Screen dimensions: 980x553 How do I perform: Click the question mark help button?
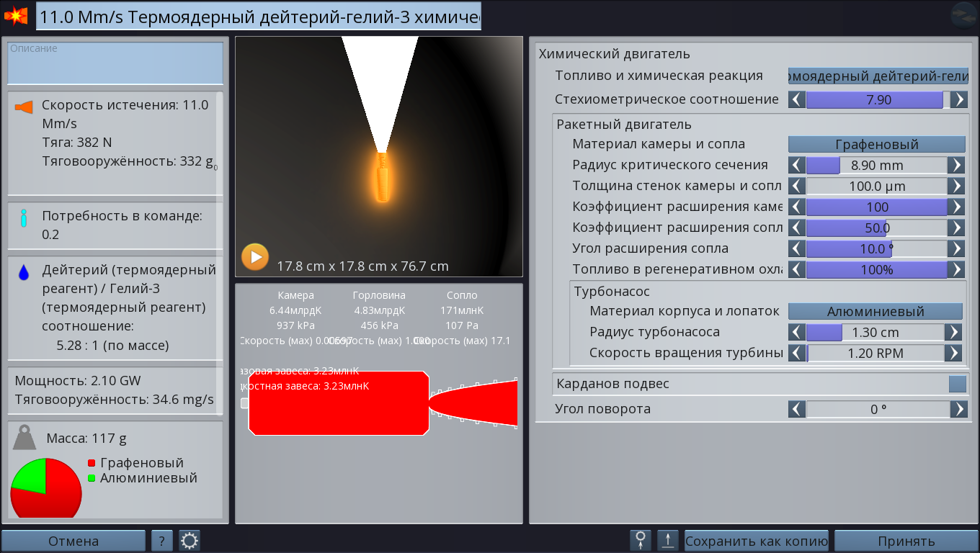pyautogui.click(x=162, y=541)
